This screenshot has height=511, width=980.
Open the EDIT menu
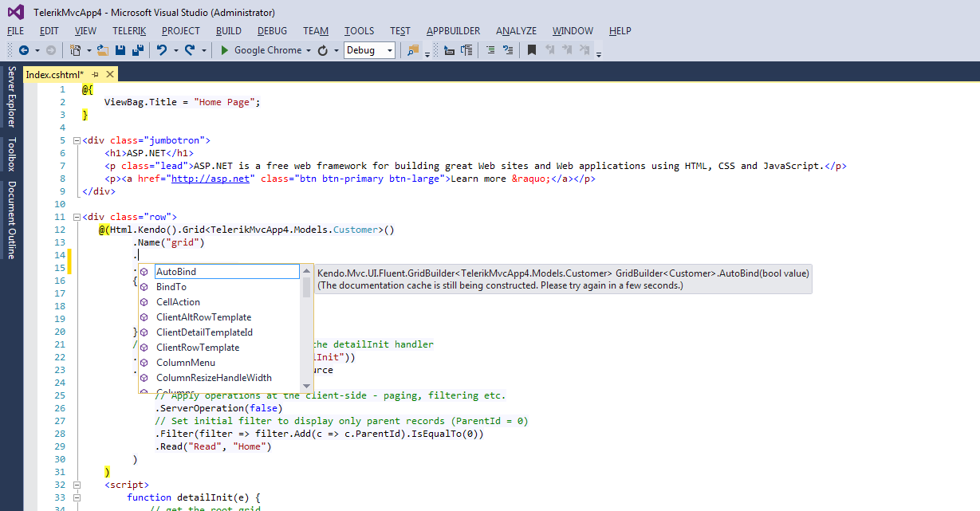click(49, 30)
